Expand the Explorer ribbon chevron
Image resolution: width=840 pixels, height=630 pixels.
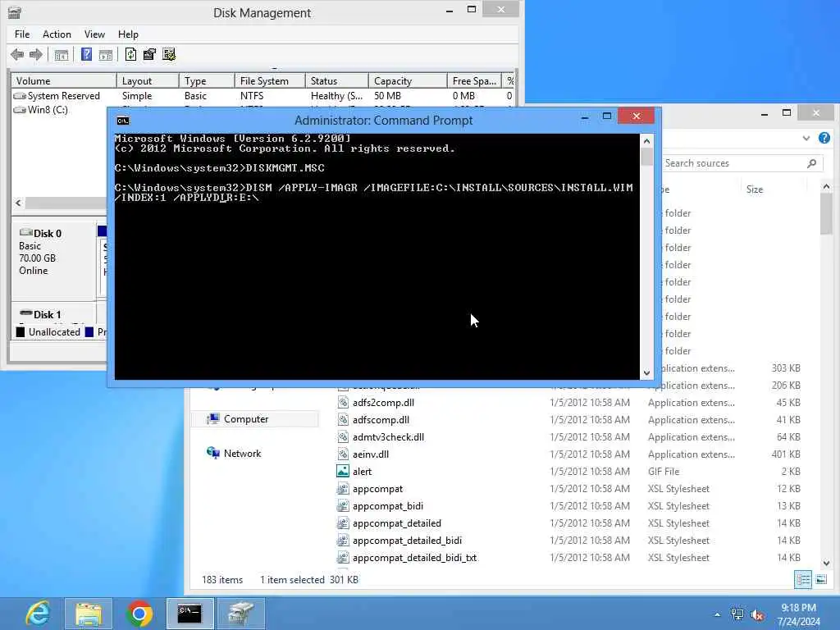(x=806, y=138)
